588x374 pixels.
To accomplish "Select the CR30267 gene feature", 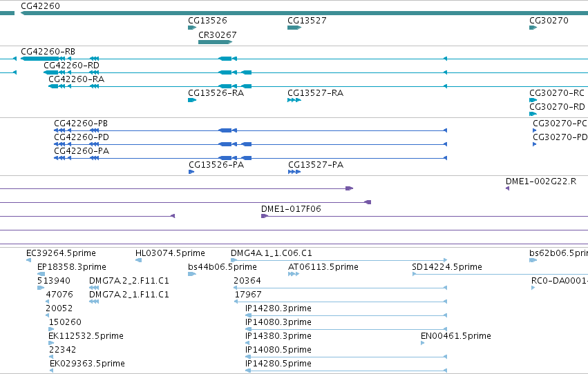I will pyautogui.click(x=216, y=42).
